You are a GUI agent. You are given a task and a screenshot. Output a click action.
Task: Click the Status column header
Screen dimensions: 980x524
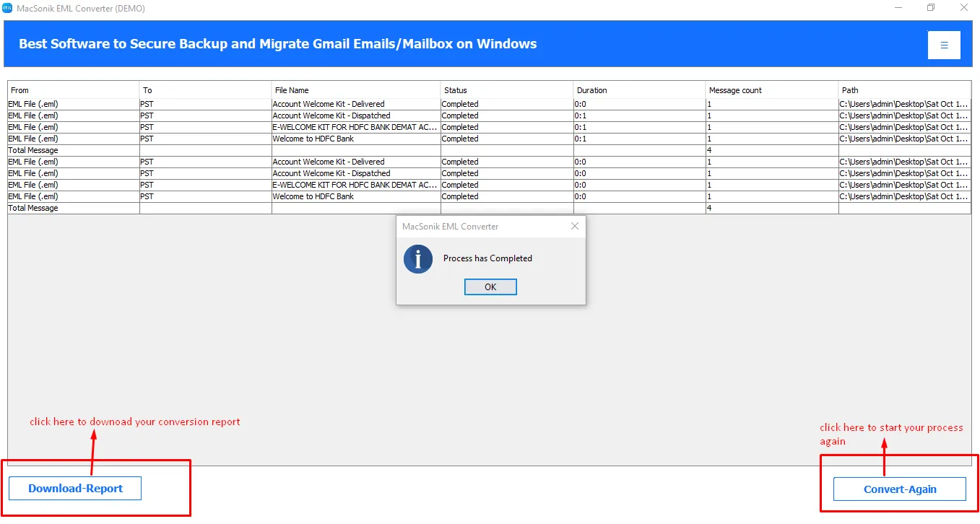(x=506, y=90)
